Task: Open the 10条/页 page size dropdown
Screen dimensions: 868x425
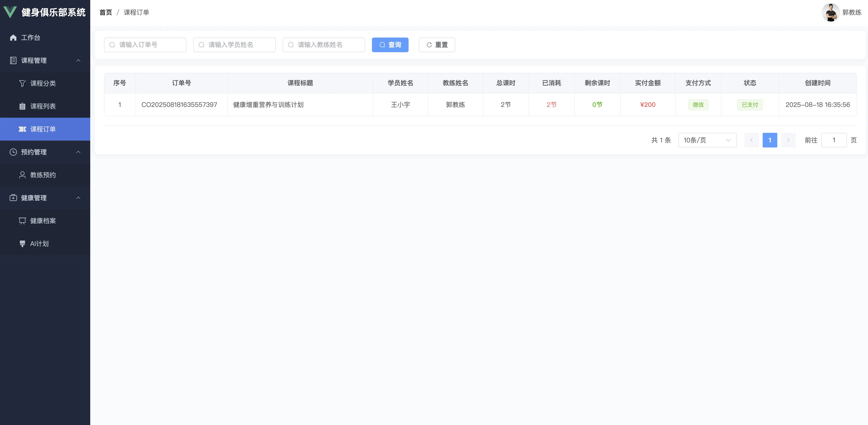Action: coord(707,140)
